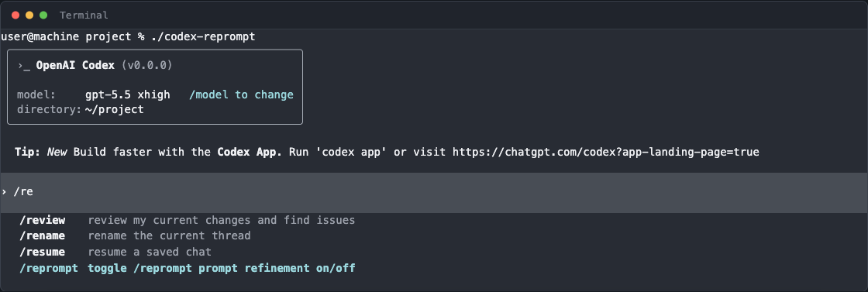Viewport: 868px width, 292px height.
Task: Click the 'OpenAI Codex' header text
Action: tap(75, 65)
